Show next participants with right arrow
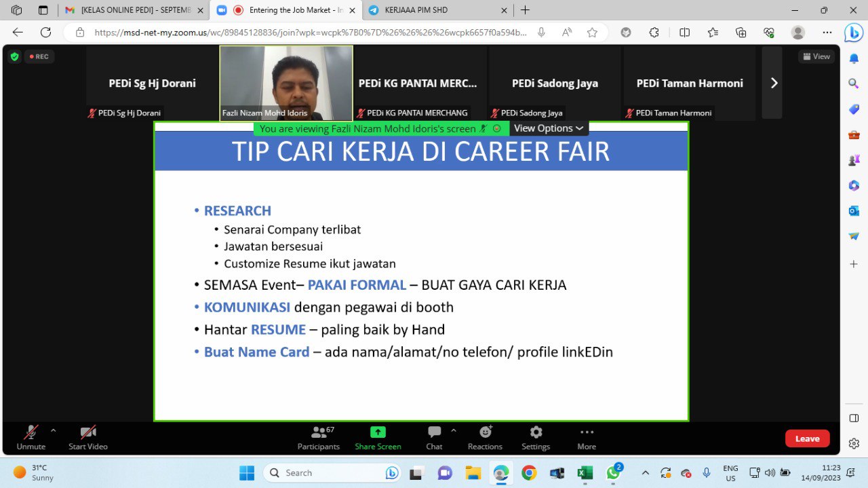This screenshot has width=868, height=488. point(774,83)
